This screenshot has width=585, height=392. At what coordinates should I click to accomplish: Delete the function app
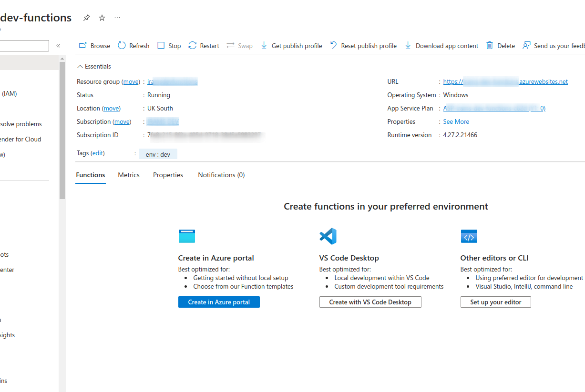pos(501,46)
